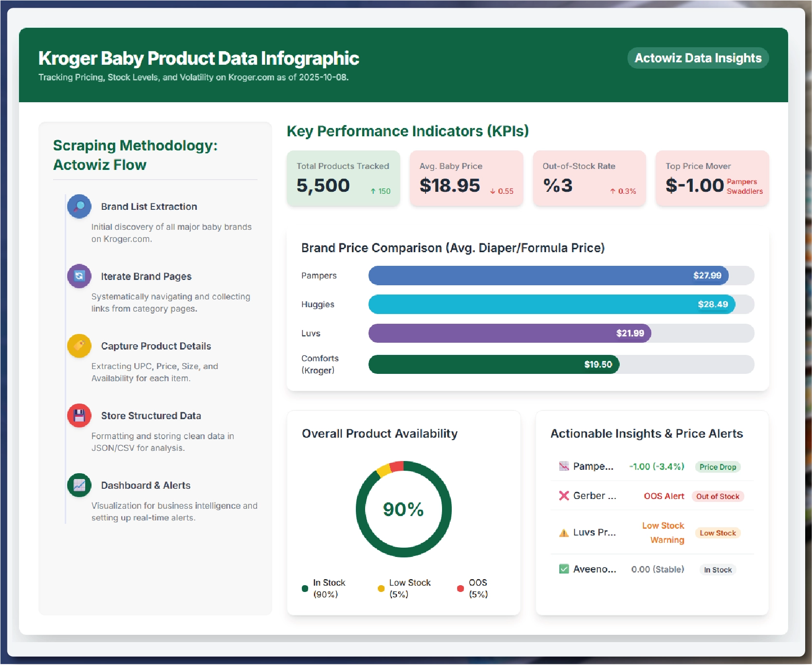Click the Pampers price-drop chart icon

click(x=564, y=466)
